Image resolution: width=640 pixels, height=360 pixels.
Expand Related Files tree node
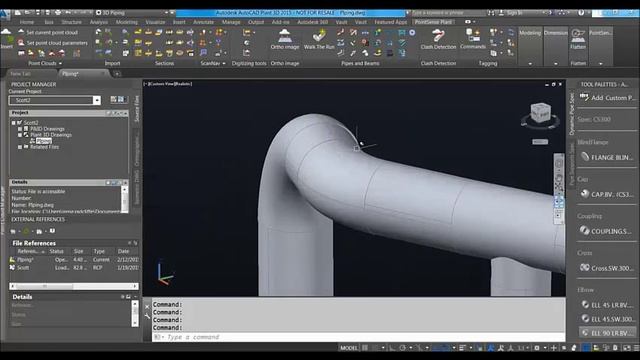(x=20, y=147)
